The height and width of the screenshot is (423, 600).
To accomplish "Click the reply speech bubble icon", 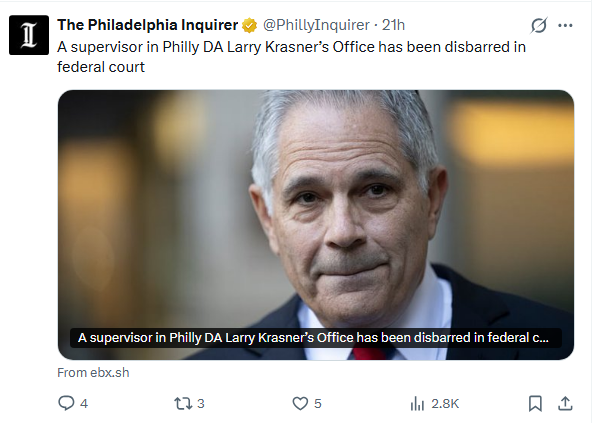I will point(66,403).
